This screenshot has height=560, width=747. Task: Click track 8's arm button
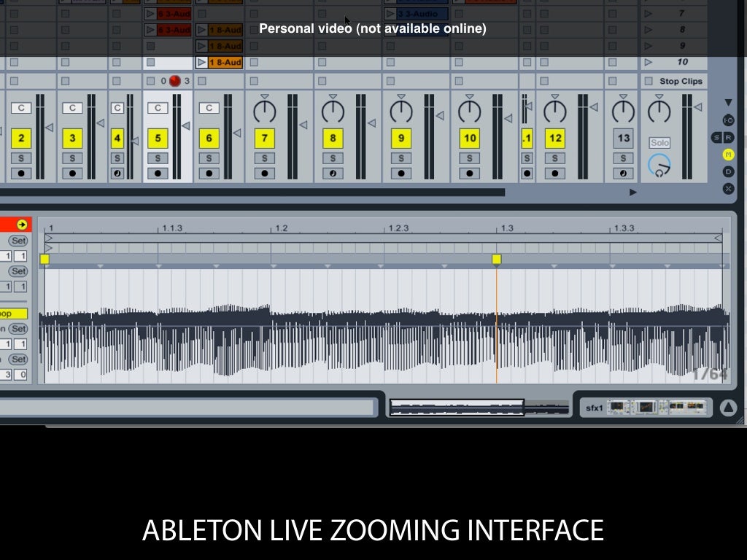pyautogui.click(x=333, y=174)
